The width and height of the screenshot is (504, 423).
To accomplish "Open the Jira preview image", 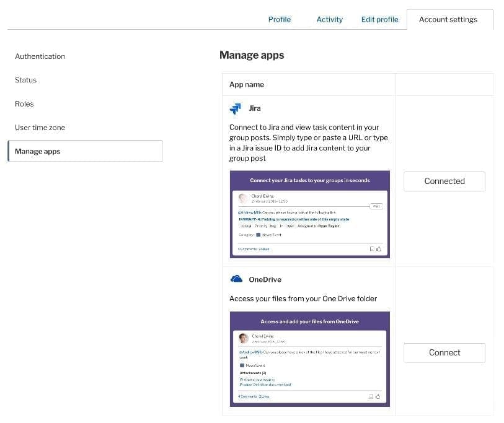I will 309,214.
